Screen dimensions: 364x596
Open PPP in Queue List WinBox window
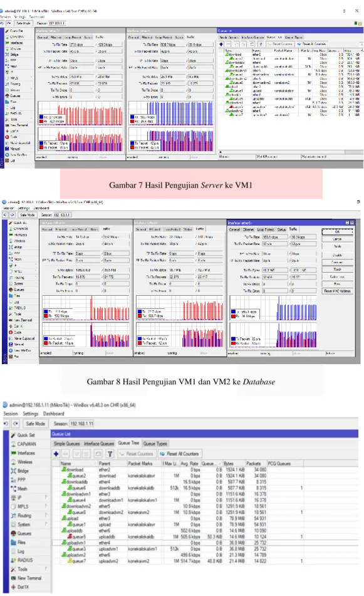click(18, 479)
